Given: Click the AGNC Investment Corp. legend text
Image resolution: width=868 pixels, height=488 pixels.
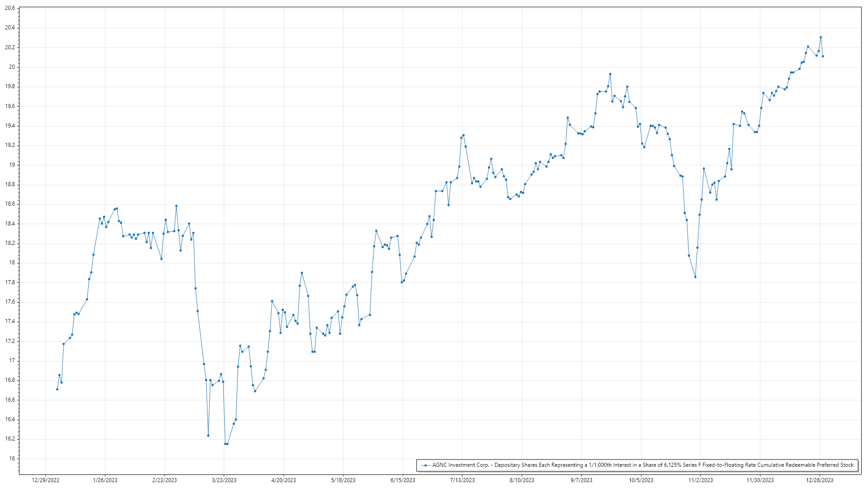Looking at the screenshot, I should pyautogui.click(x=642, y=465).
